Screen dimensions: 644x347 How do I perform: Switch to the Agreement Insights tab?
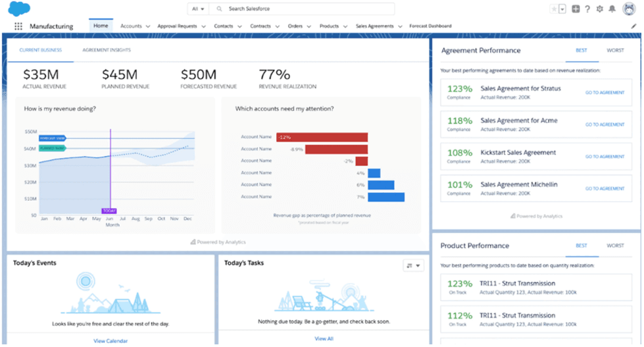point(106,50)
